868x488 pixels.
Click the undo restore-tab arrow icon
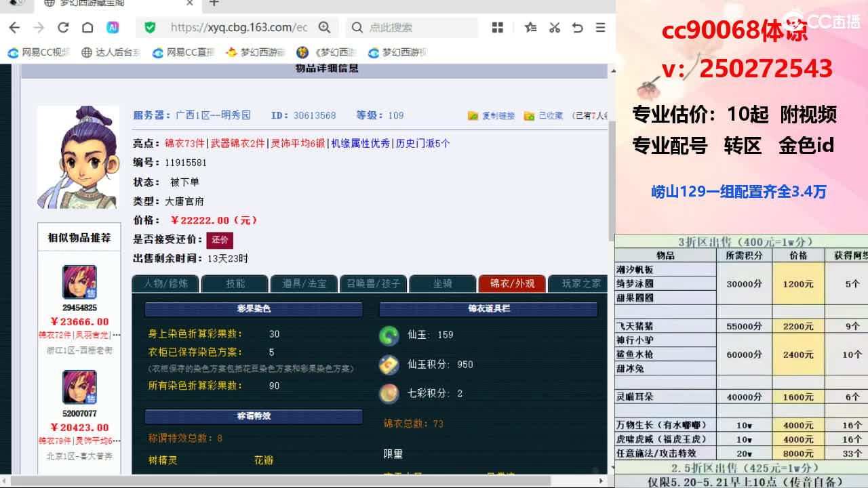[577, 27]
